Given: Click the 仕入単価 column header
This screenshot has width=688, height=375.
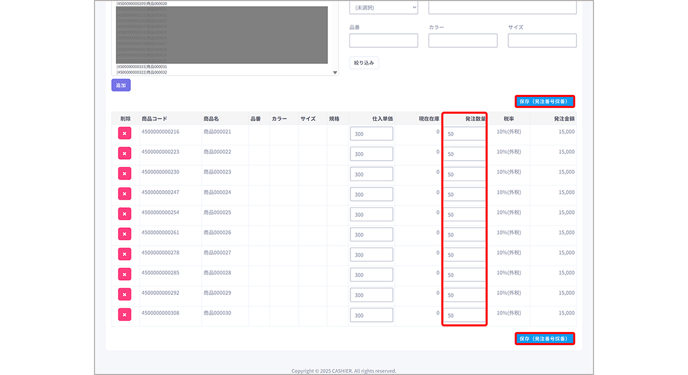Looking at the screenshot, I should (383, 119).
